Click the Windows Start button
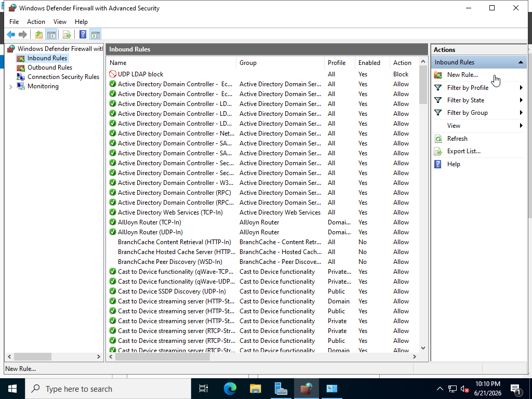The height and width of the screenshot is (399, 532). [12, 389]
